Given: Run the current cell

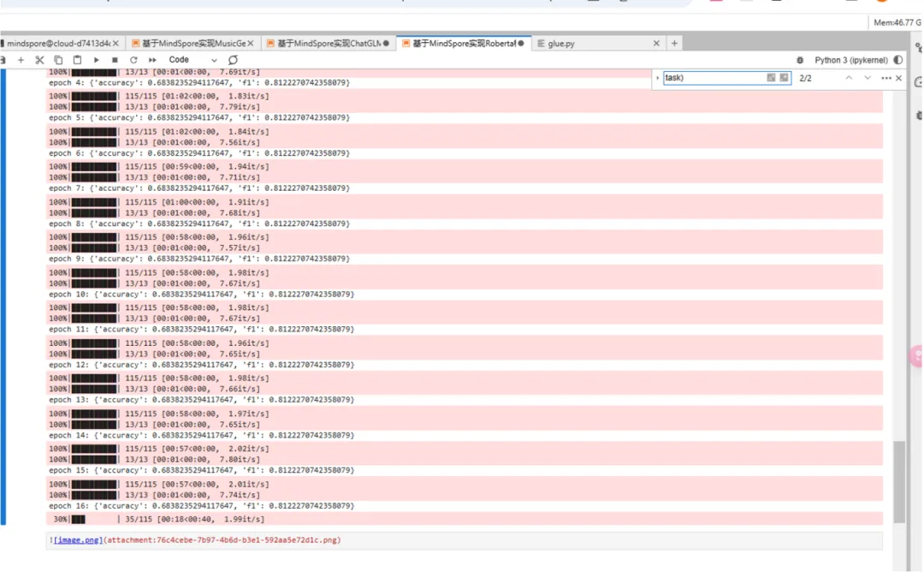Looking at the screenshot, I should (x=97, y=60).
